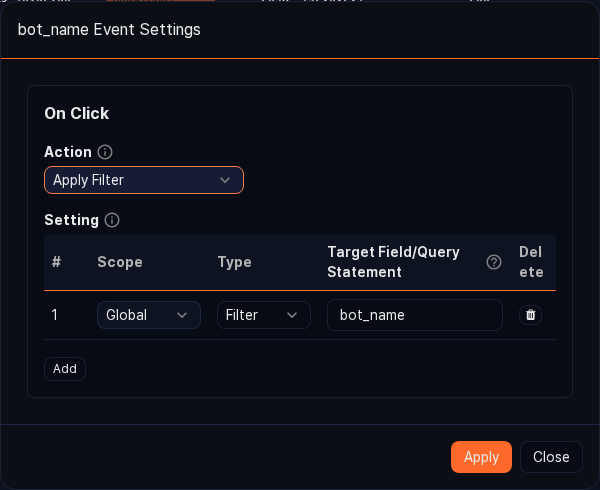This screenshot has width=600, height=490.
Task: Click the Target Field/Query Statement header text
Action: pos(393,262)
